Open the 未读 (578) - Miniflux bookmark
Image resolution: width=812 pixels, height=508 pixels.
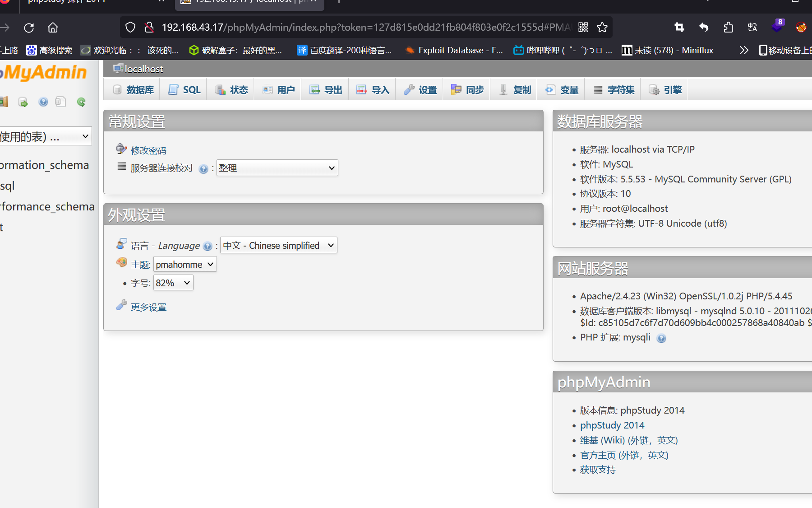click(x=668, y=50)
